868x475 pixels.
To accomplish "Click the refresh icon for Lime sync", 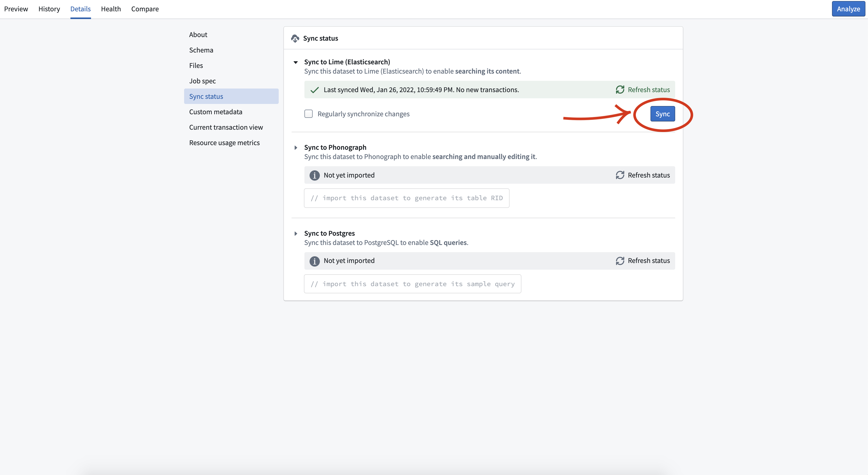I will 620,90.
